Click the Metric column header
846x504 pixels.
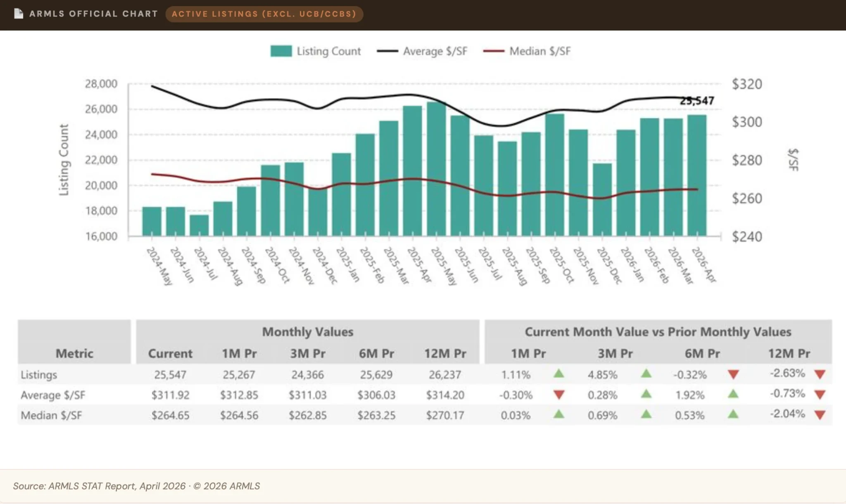coord(74,353)
